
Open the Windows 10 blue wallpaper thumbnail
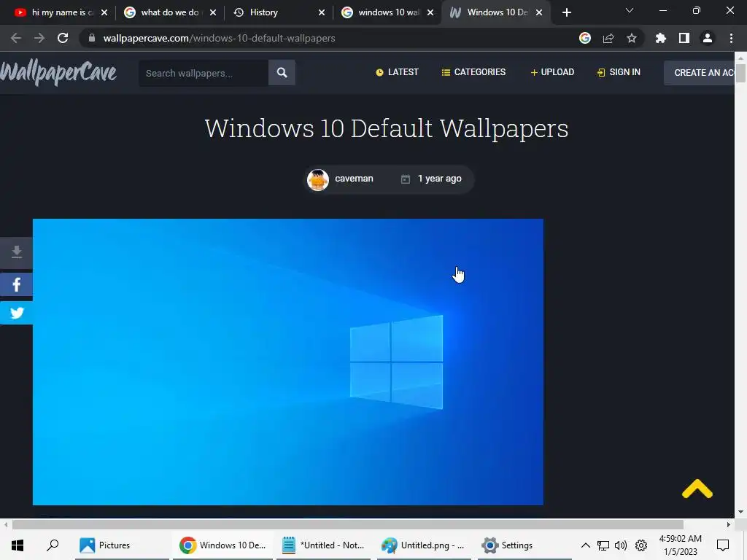coord(287,362)
